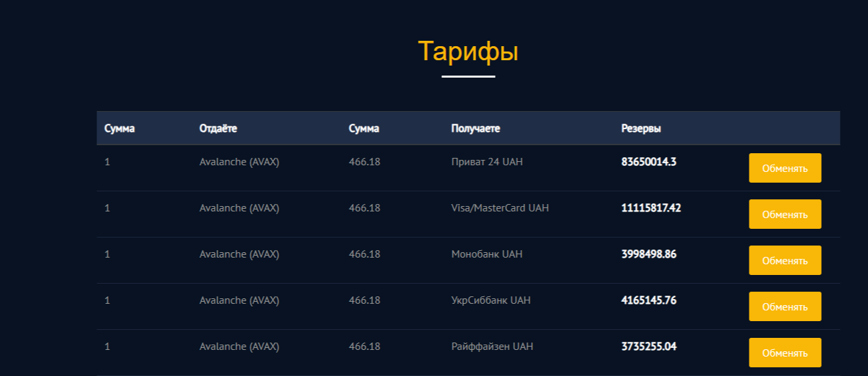Click Обменять for УкрСиббанк UAH row
This screenshot has height=376, width=868.
coord(784,306)
